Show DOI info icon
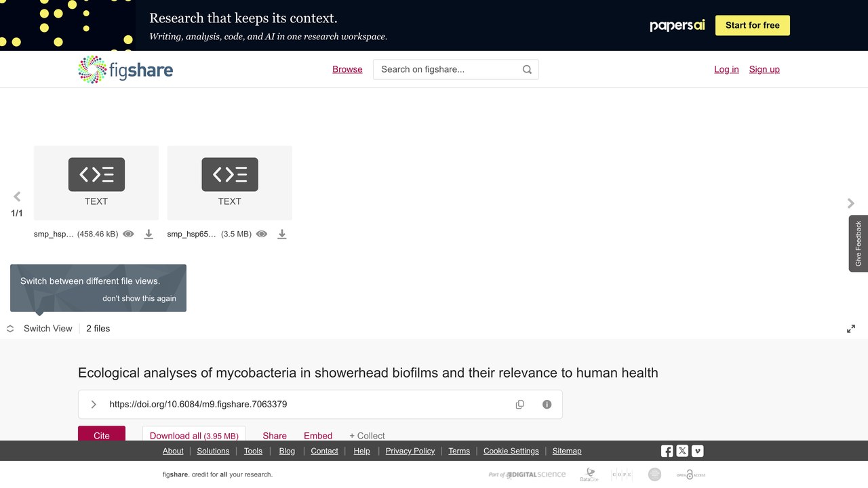 click(547, 404)
